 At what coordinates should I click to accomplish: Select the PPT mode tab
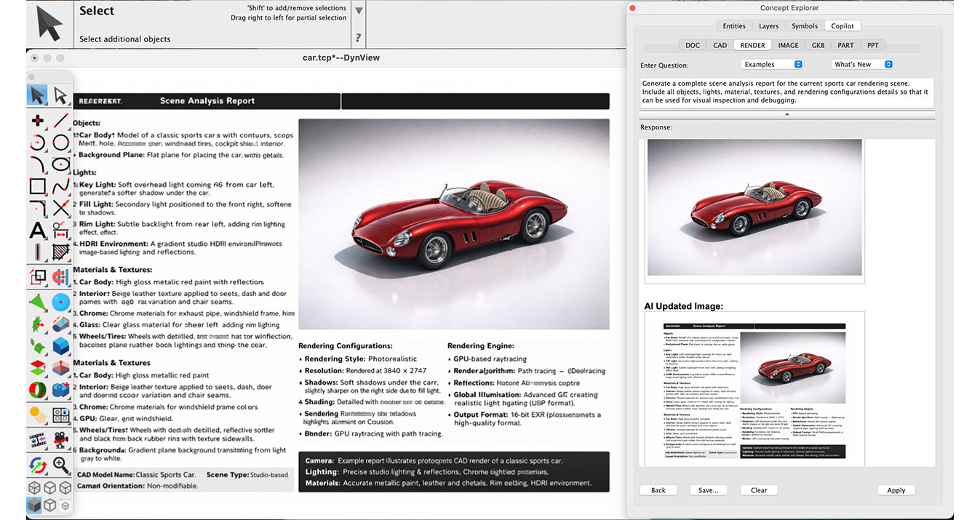(x=872, y=45)
